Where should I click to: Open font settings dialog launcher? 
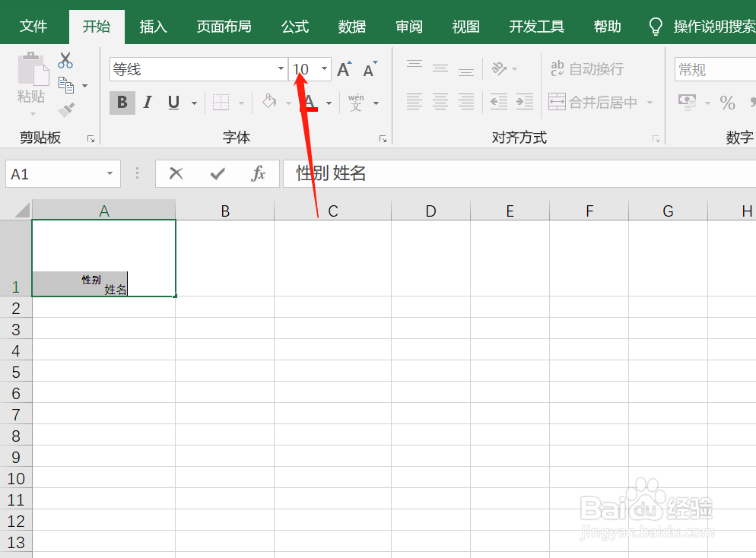click(383, 139)
